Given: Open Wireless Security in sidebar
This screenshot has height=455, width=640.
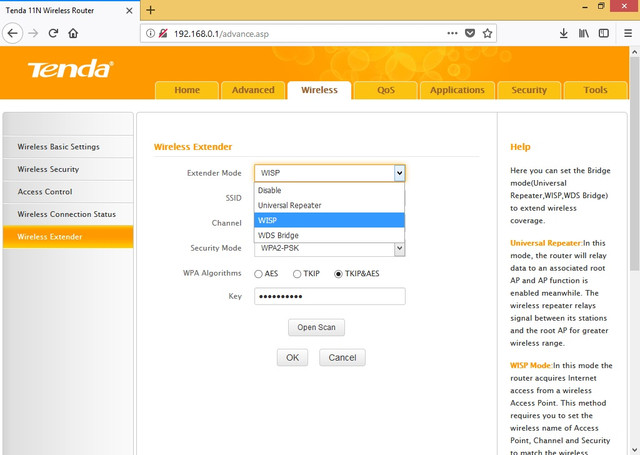Looking at the screenshot, I should [68, 169].
